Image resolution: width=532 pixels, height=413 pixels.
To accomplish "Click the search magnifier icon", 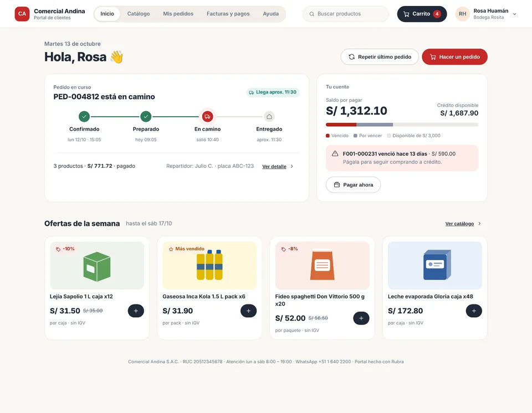I will [311, 14].
